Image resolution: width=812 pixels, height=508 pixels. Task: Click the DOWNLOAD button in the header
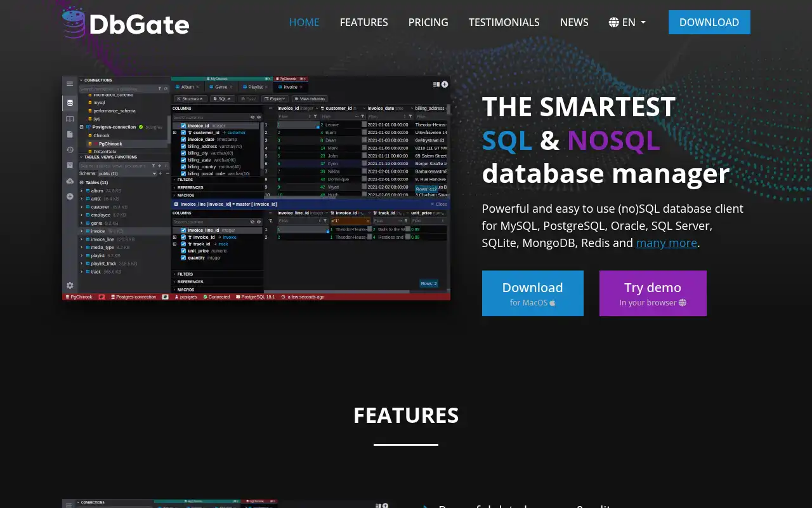click(709, 22)
